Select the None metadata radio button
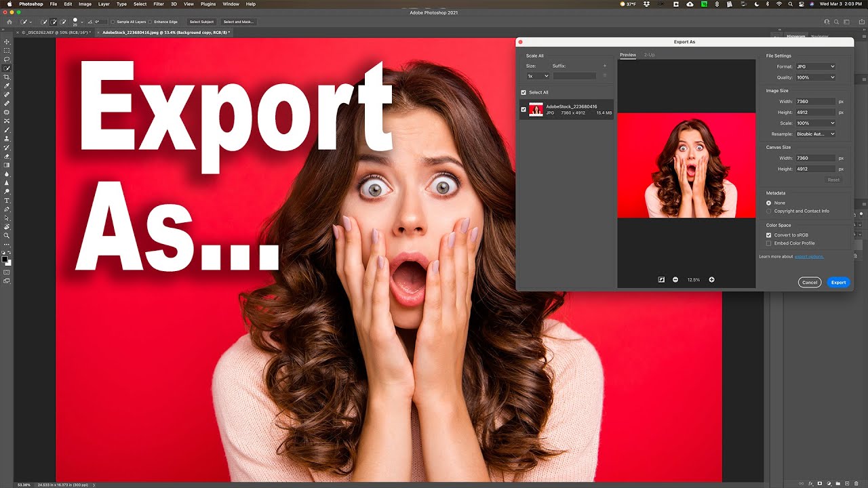The width and height of the screenshot is (868, 488). pos(768,203)
